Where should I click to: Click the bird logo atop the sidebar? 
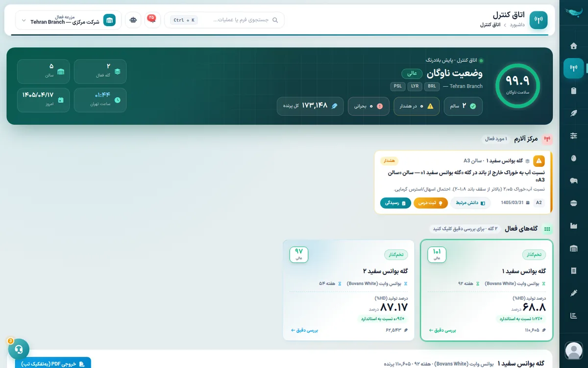[574, 13]
